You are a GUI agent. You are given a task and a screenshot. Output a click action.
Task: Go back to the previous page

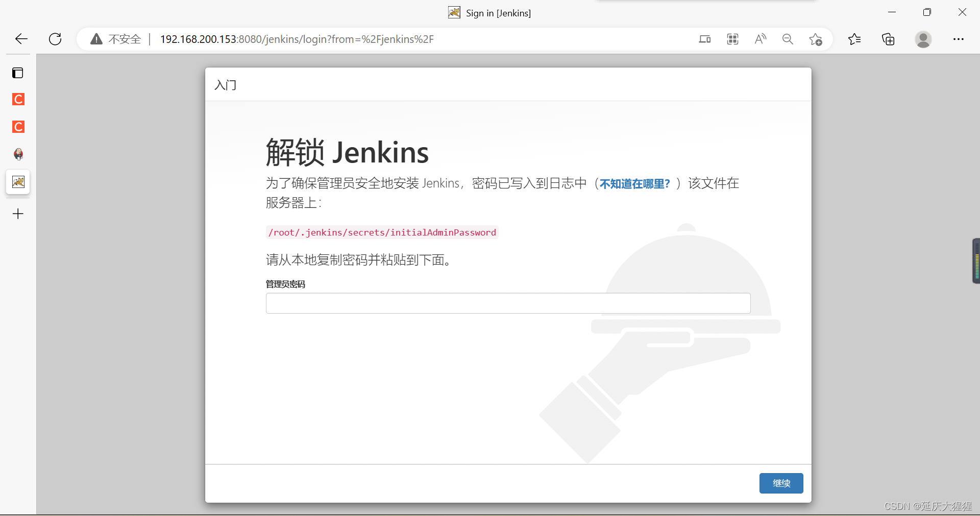coord(21,39)
